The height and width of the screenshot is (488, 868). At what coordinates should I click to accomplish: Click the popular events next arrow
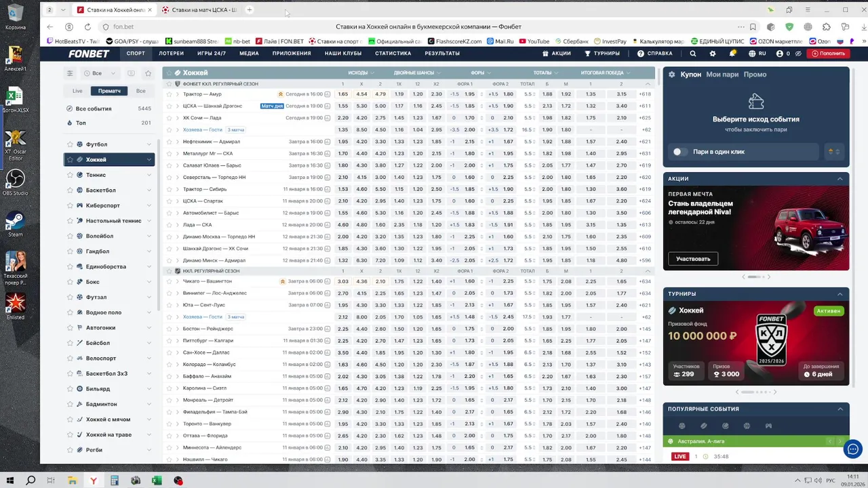pyautogui.click(x=840, y=442)
